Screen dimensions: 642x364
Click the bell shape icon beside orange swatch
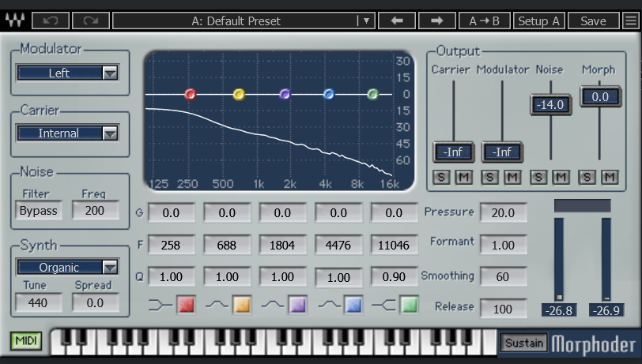pyautogui.click(x=217, y=305)
